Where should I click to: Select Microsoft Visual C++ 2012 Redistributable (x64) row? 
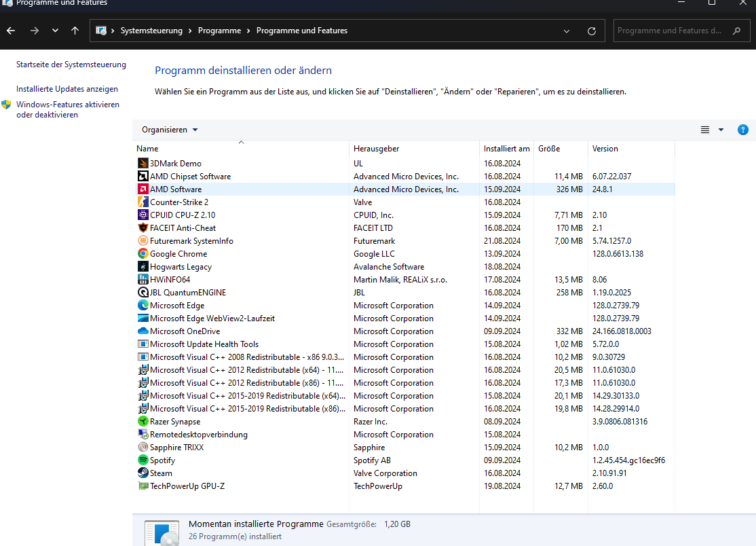[x=404, y=370]
